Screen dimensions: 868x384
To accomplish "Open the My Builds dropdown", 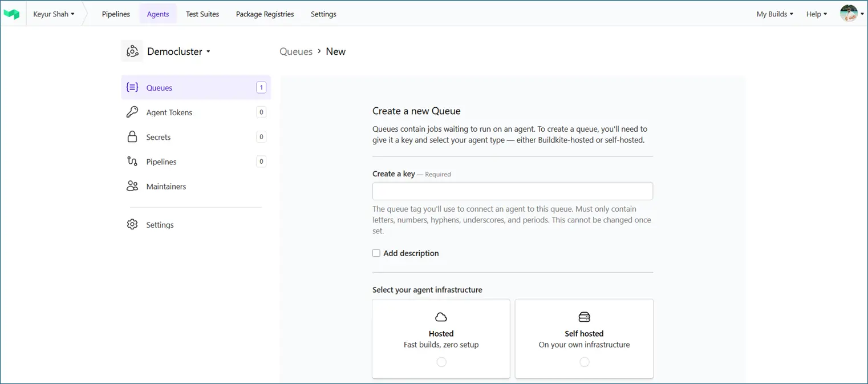I will [x=774, y=14].
